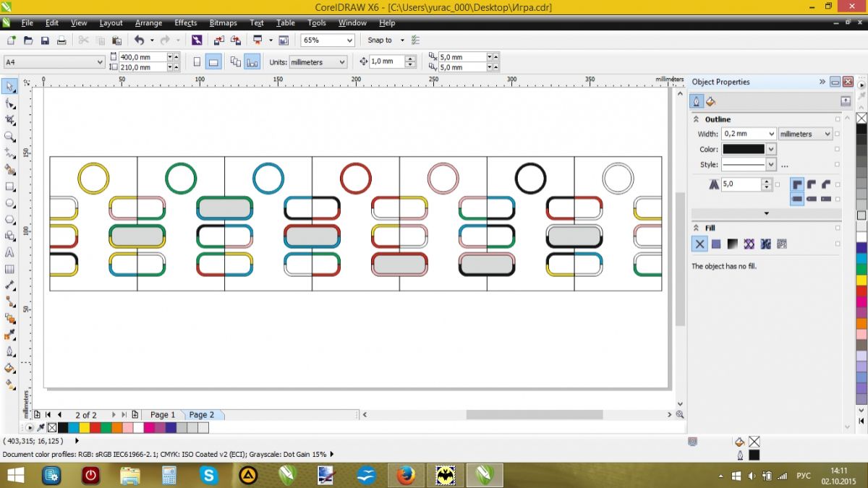Screen dimensions: 868x488
Task: Switch to the Page 1 tab
Action: pos(163,415)
